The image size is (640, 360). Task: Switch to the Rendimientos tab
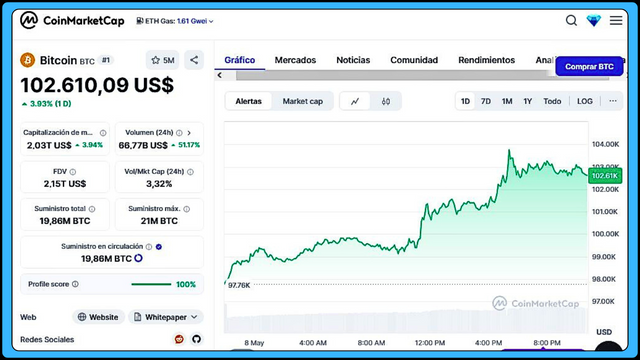pyautogui.click(x=487, y=60)
